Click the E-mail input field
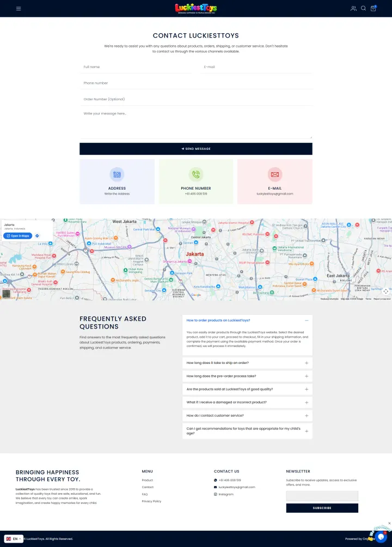Image resolution: width=392 pixels, height=547 pixels. [256, 67]
